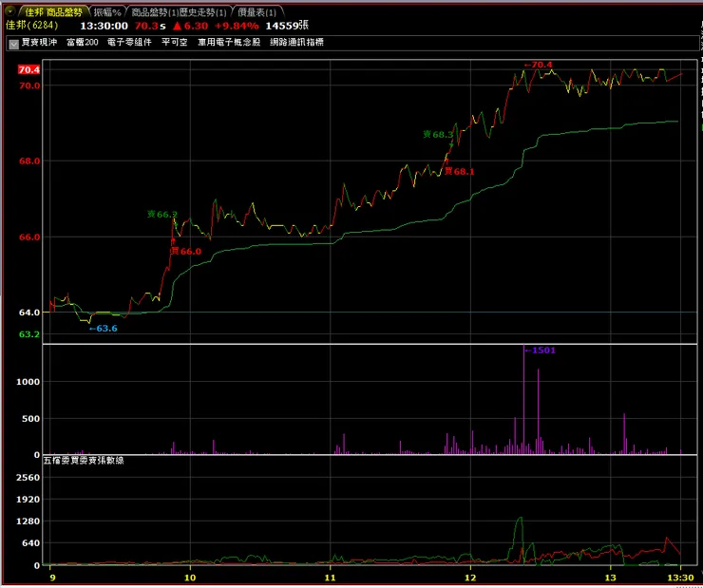Select the 佳邦 商品盤勢 tab

coord(53,11)
